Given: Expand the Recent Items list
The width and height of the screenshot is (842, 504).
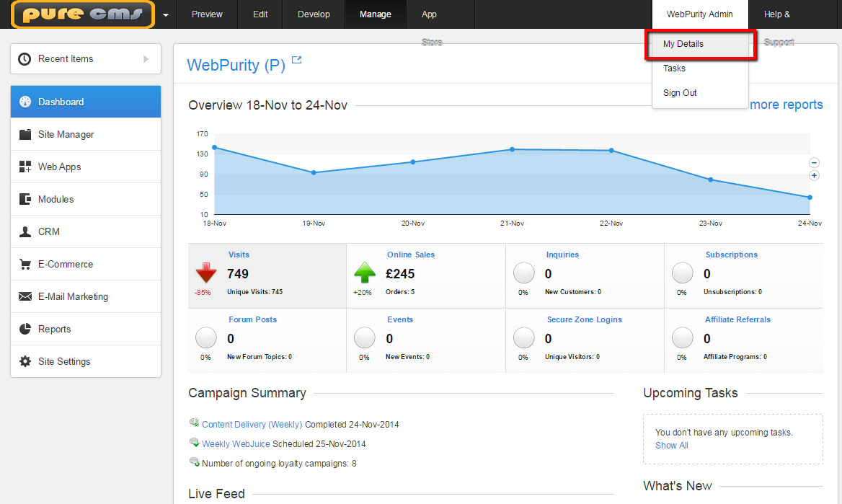Looking at the screenshot, I should click(x=146, y=59).
